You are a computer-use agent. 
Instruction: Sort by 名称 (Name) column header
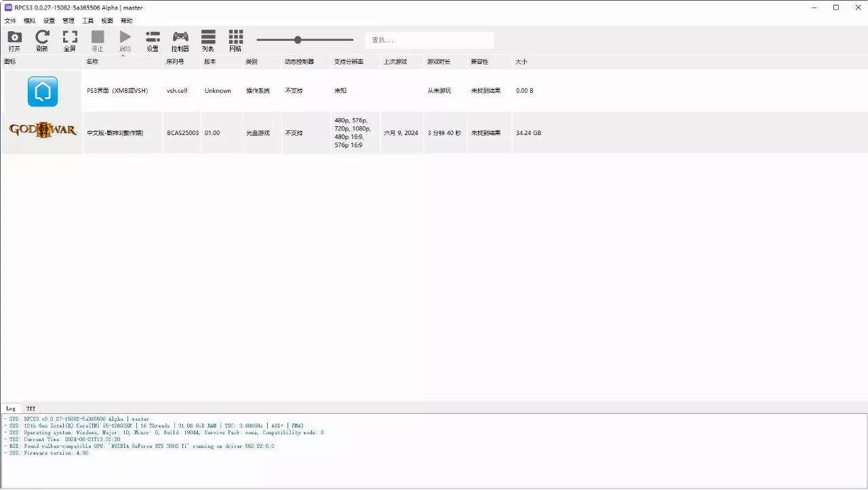click(x=123, y=62)
